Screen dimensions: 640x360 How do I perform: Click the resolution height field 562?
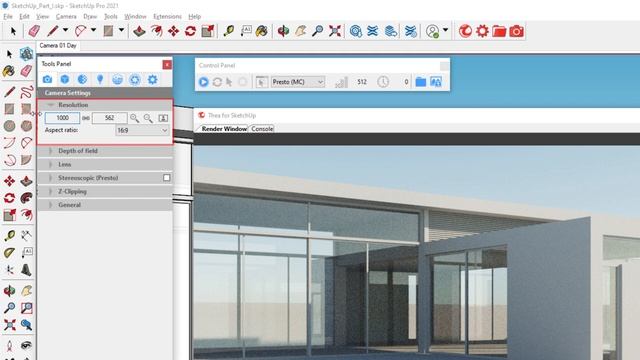[109, 118]
